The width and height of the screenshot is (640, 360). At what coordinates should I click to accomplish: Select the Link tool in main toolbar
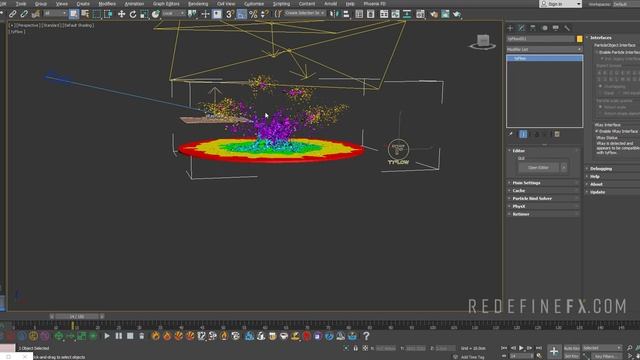point(13,14)
